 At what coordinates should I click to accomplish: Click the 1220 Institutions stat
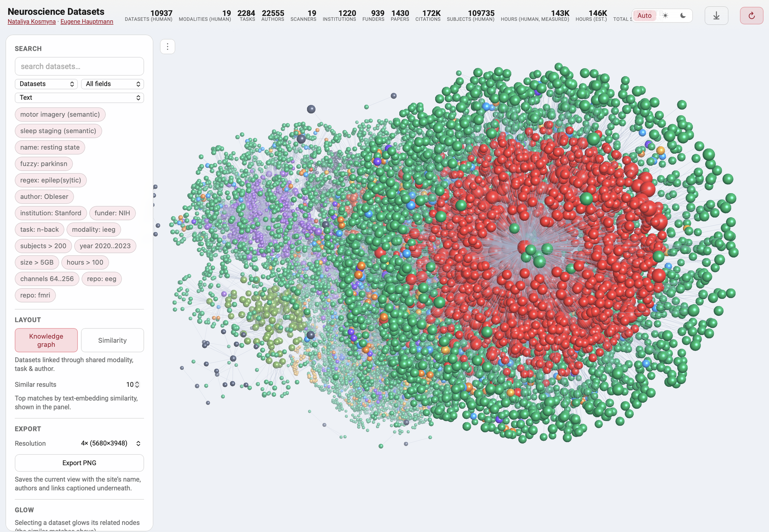(x=340, y=16)
